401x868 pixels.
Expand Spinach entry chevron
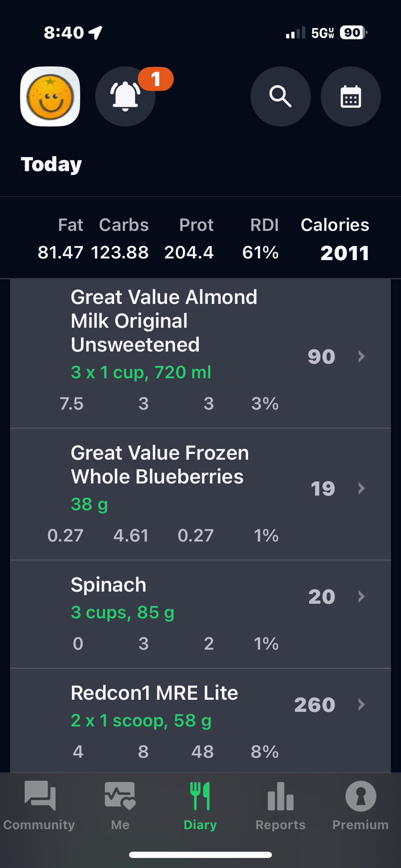click(362, 596)
